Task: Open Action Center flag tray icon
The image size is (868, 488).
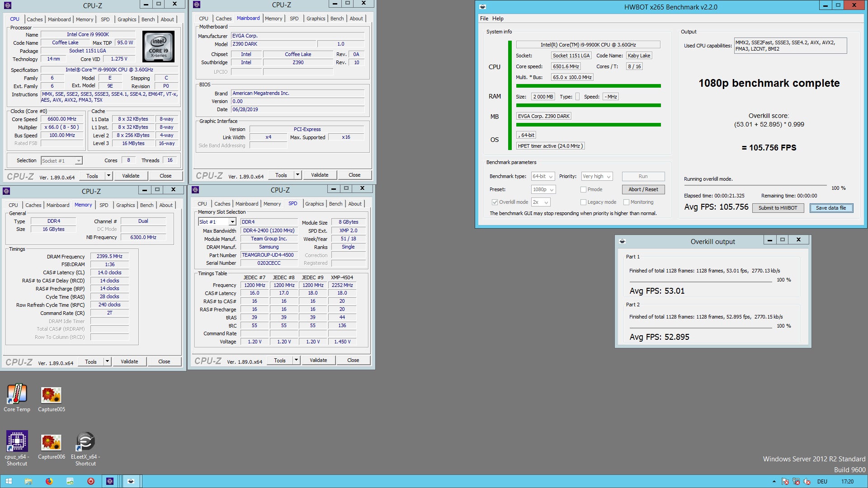Action: [x=785, y=482]
